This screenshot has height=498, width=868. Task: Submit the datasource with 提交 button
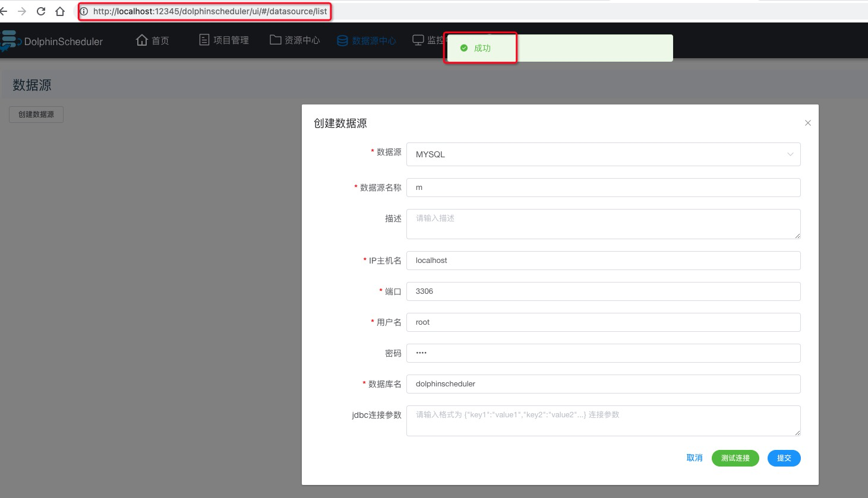784,458
